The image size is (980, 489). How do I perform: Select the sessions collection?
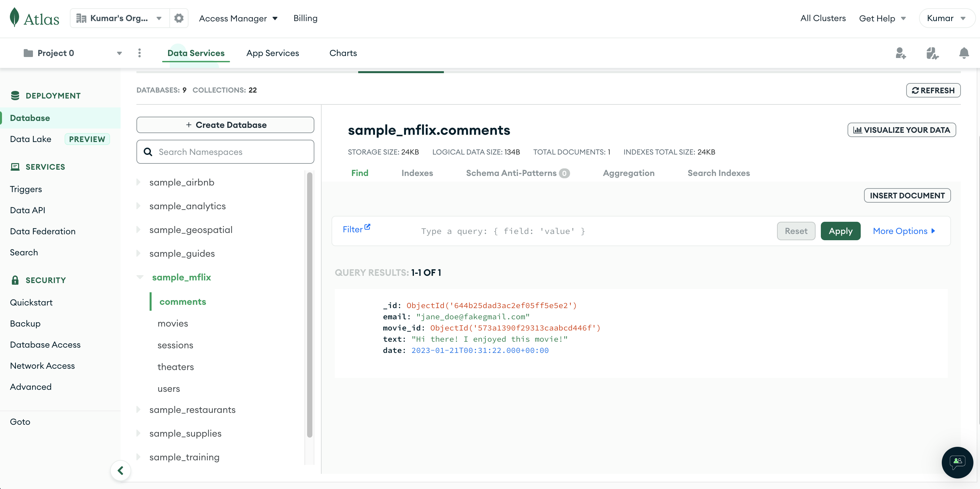point(175,345)
